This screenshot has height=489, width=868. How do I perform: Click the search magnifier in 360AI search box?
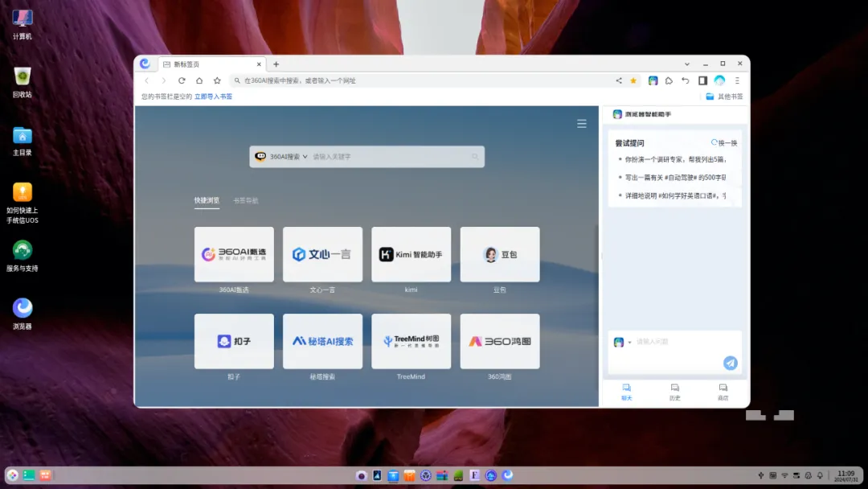475,157
